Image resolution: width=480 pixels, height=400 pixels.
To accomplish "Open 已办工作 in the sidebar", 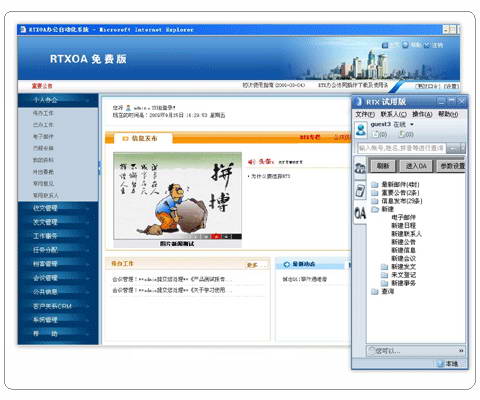I will pos(43,125).
